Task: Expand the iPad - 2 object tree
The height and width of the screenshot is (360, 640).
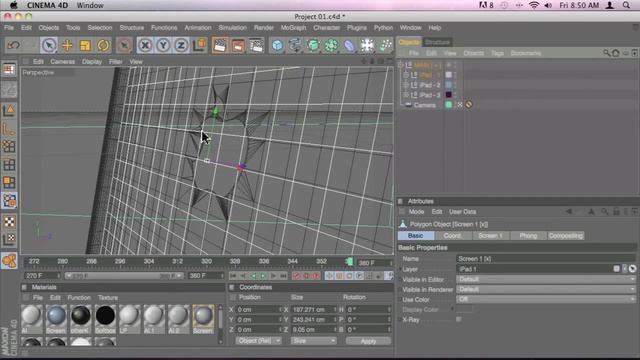Action: pos(406,85)
